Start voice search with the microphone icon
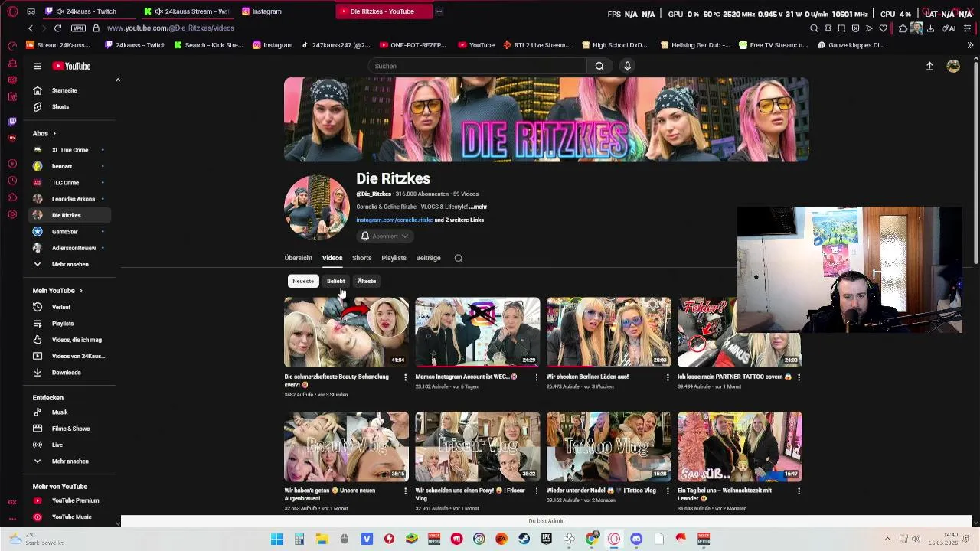The width and height of the screenshot is (980, 551). click(x=627, y=66)
